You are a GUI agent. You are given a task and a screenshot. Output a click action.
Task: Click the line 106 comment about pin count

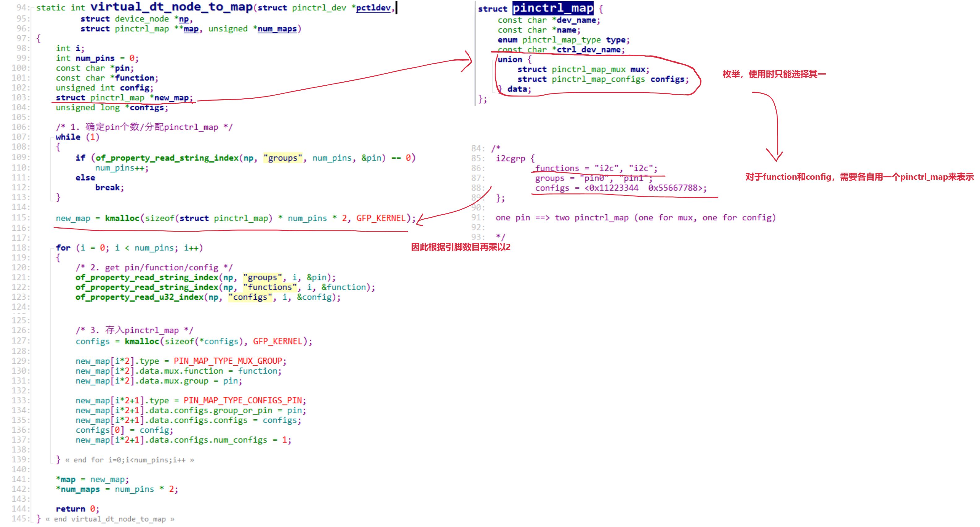[144, 127]
